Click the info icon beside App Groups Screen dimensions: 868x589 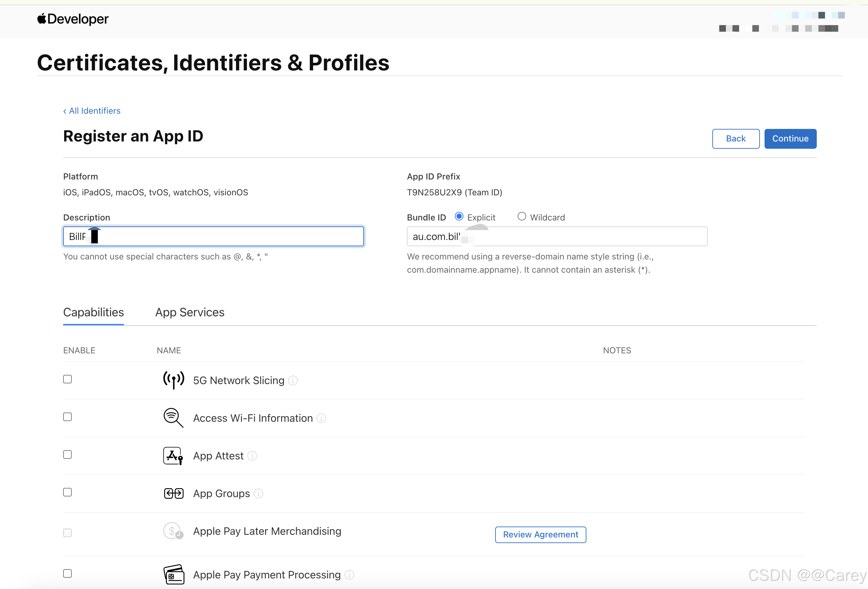258,493
